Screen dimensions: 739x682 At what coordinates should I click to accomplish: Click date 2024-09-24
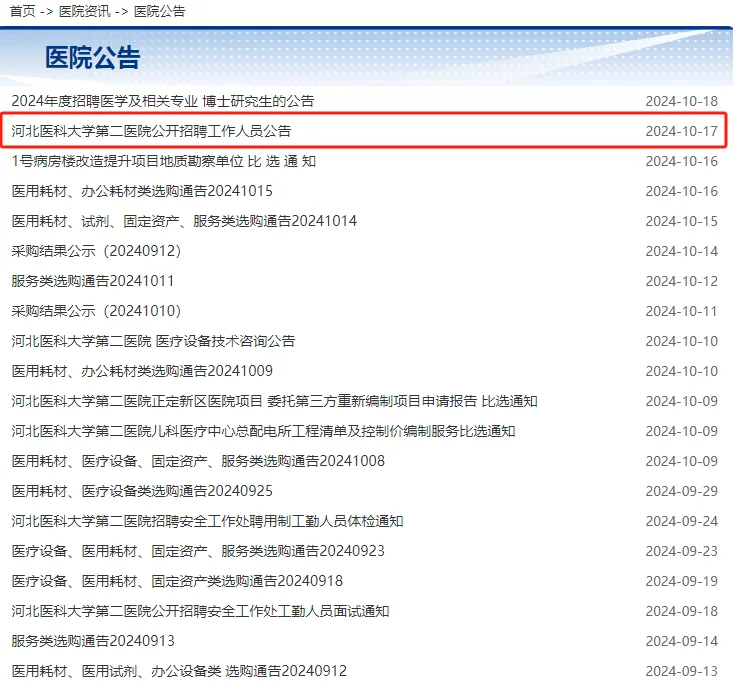click(682, 521)
